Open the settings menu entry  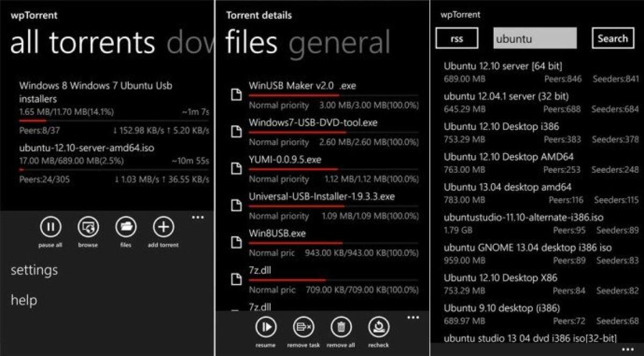pyautogui.click(x=34, y=270)
